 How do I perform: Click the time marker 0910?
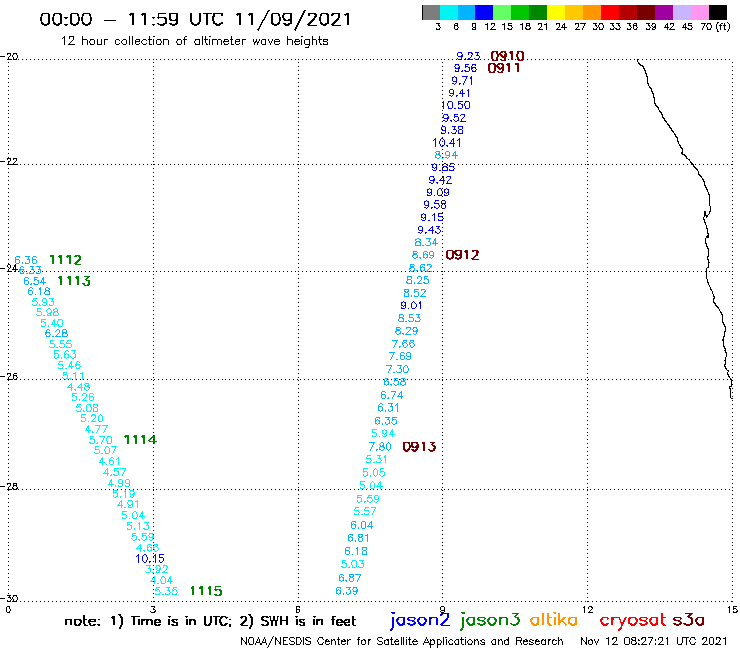(507, 56)
